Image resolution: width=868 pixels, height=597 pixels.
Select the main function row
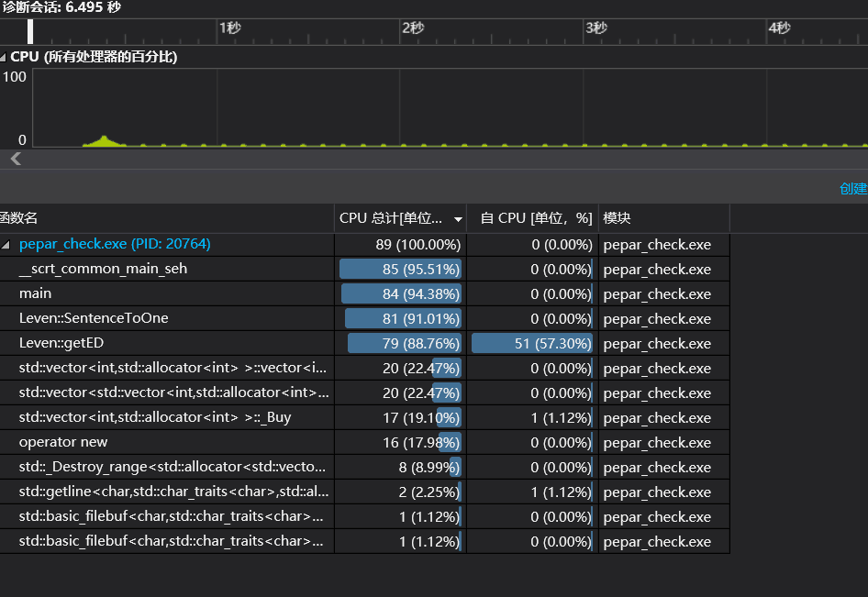pyautogui.click(x=36, y=293)
